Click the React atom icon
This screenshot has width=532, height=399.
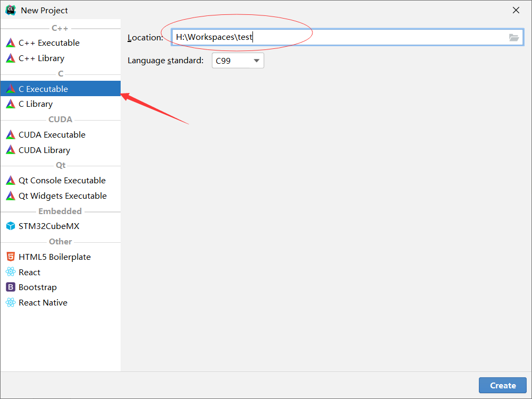[x=11, y=273]
